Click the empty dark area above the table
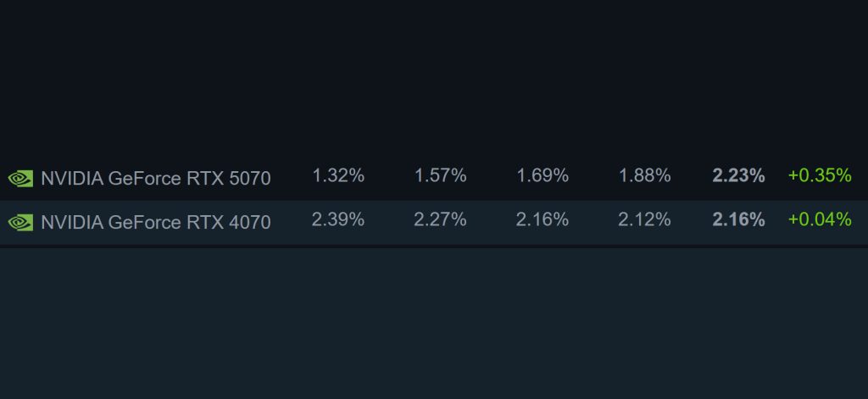Screen dimensions: 868x399 (x=434, y=76)
